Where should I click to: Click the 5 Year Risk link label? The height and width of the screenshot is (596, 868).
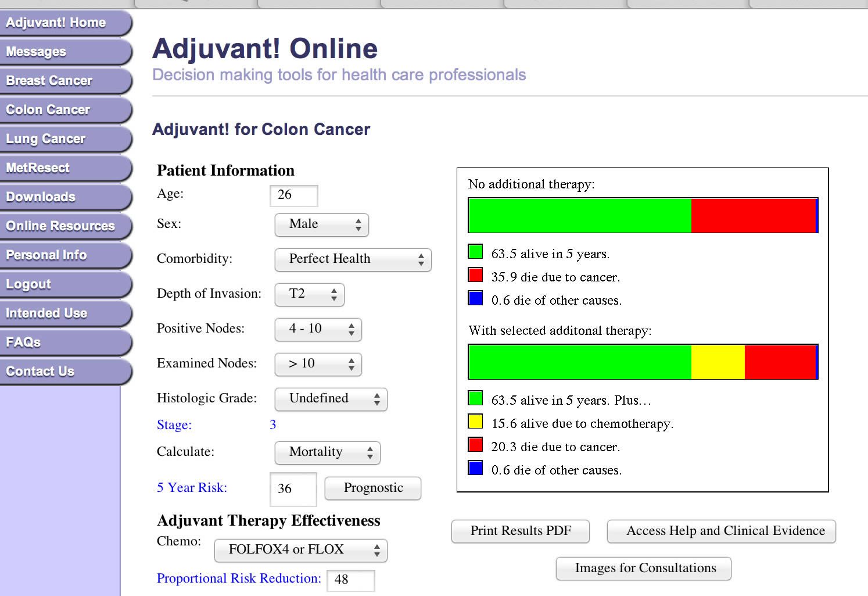click(192, 488)
